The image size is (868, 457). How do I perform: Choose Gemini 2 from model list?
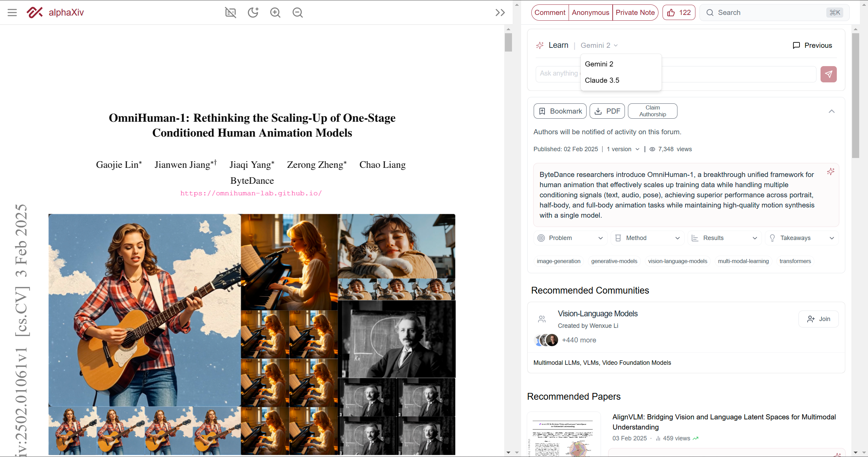click(621, 64)
